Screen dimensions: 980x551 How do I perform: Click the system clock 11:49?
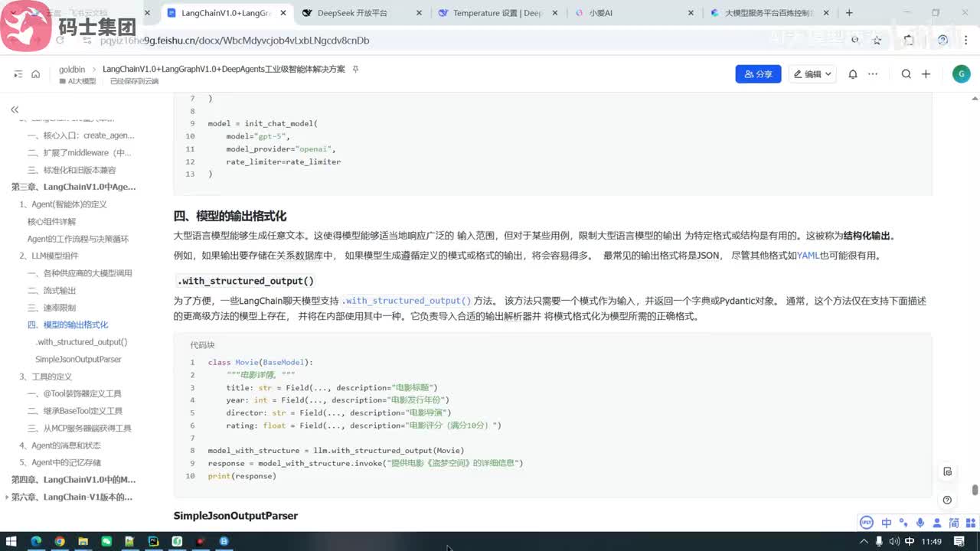tap(932, 541)
